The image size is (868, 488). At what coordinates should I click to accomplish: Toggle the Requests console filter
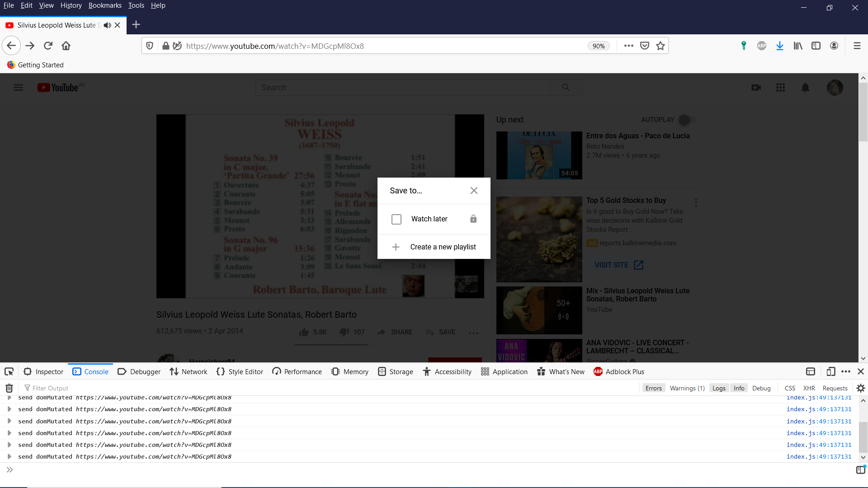(835, 388)
